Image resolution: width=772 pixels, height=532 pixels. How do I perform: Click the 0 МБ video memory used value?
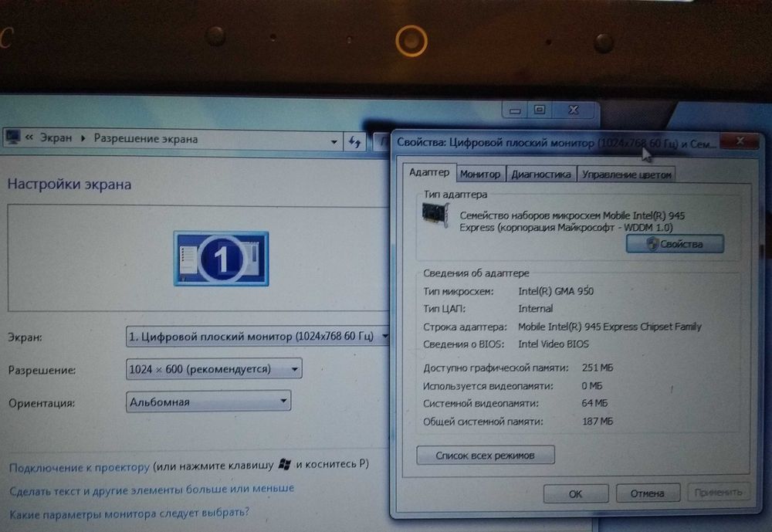pyautogui.click(x=592, y=386)
